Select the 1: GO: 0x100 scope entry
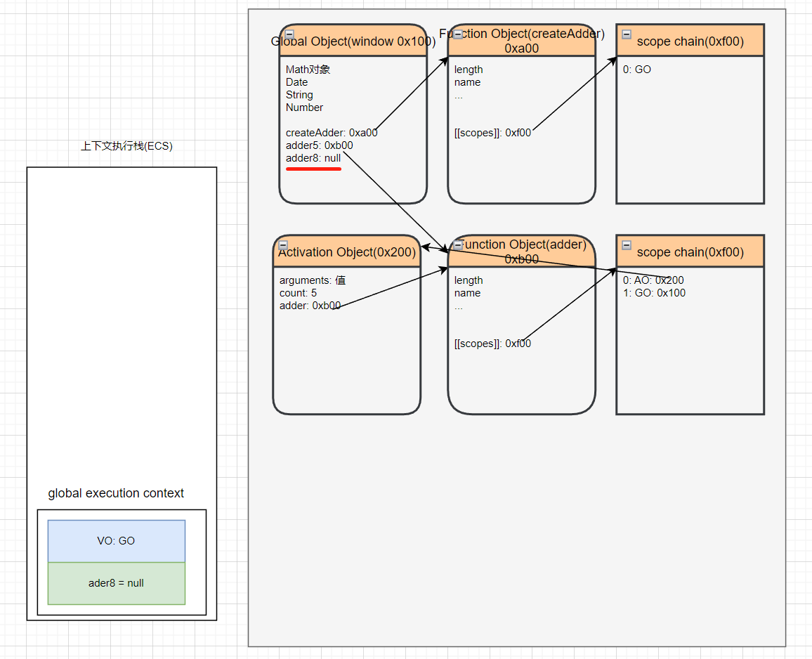The image size is (812, 659). point(654,293)
